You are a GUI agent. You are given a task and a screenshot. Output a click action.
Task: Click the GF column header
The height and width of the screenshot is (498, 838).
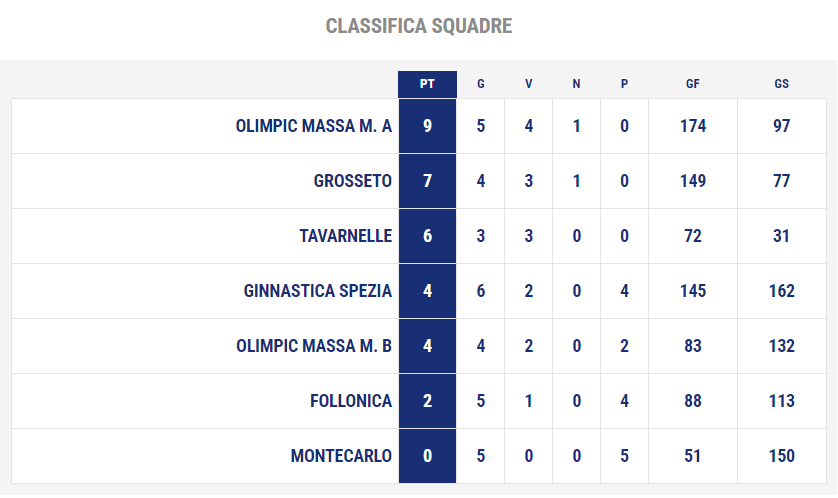click(693, 84)
